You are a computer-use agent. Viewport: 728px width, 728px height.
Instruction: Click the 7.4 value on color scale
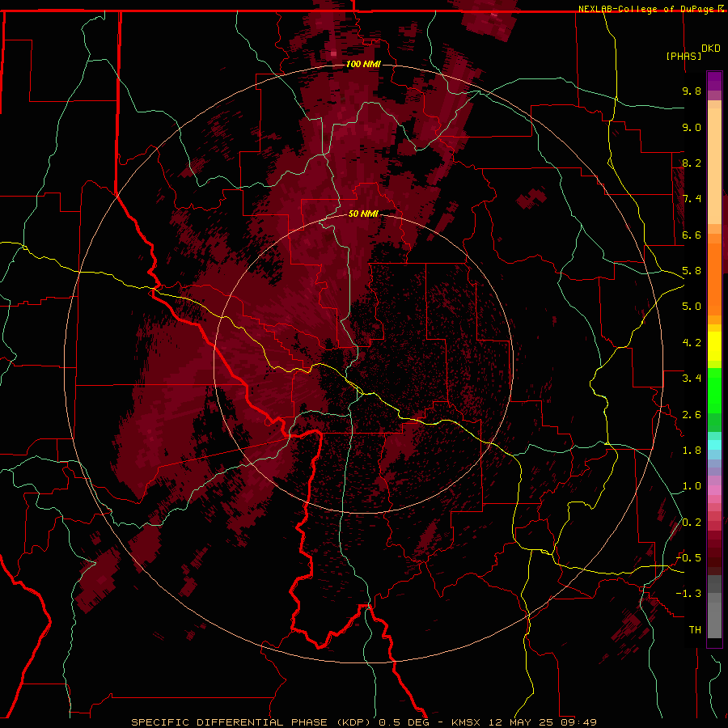pos(692,199)
